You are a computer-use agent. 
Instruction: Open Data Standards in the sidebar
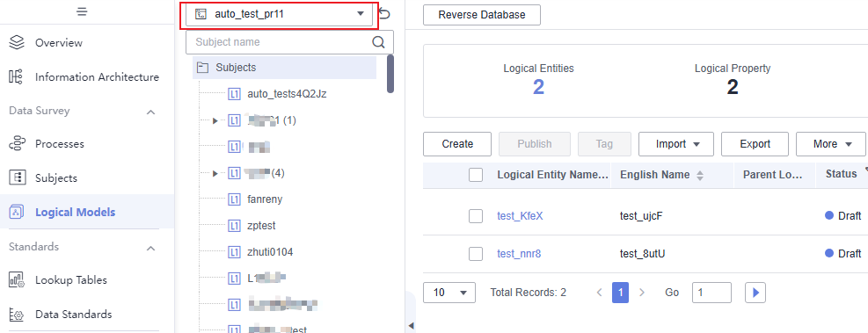click(74, 315)
